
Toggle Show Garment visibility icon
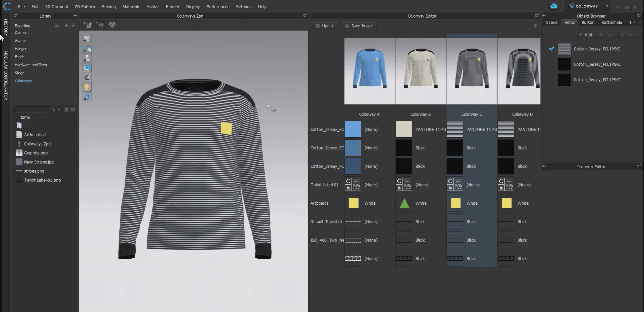(87, 38)
